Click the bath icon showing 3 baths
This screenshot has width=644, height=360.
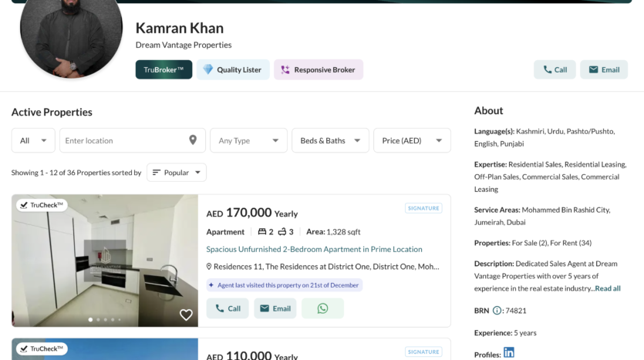[x=282, y=231]
